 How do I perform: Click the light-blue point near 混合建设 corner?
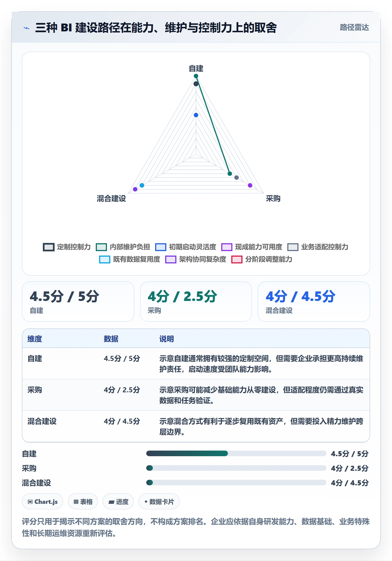click(x=142, y=185)
